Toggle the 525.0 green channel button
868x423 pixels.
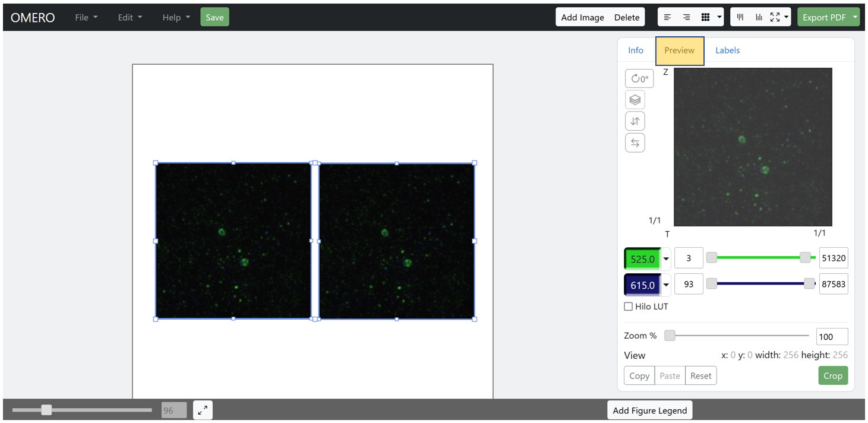click(x=642, y=259)
